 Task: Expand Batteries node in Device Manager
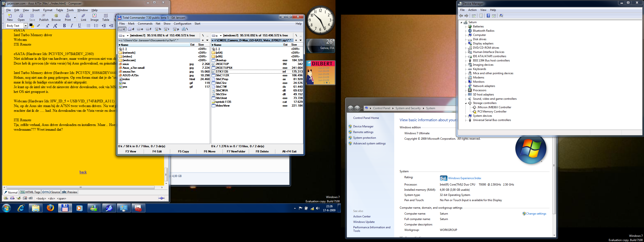click(x=466, y=27)
